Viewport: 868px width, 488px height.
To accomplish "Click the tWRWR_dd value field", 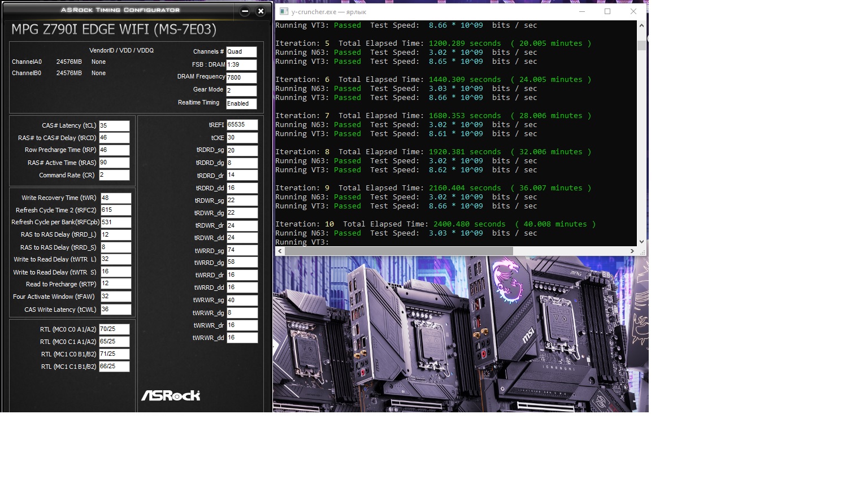I will pos(242,338).
